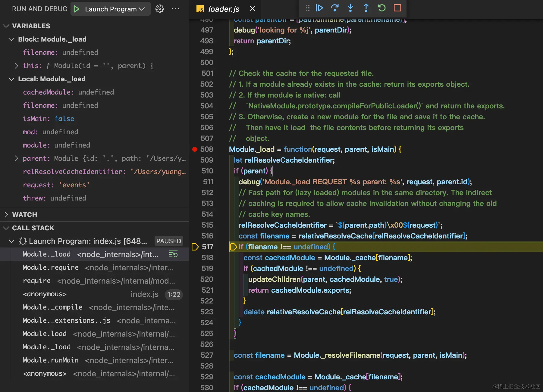
Task: Select the Module.runMain call stack frame
Action: [95, 360]
